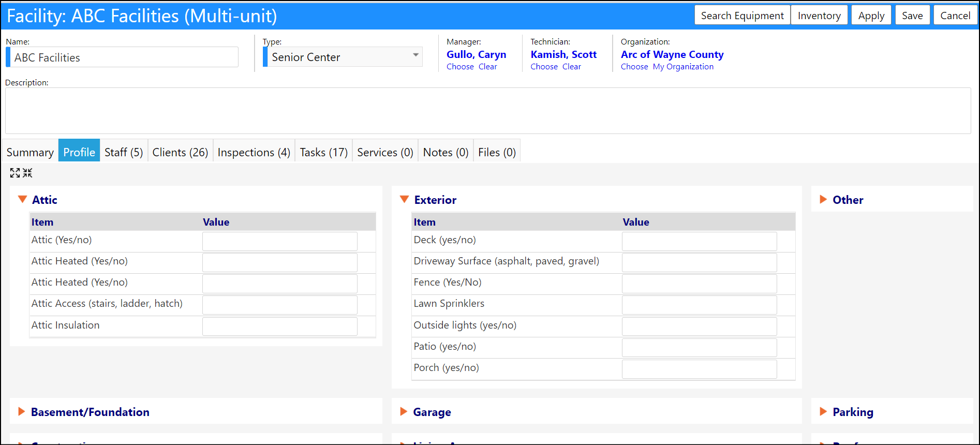This screenshot has width=980, height=445.
Task: Click the My Organization link
Action: (683, 67)
